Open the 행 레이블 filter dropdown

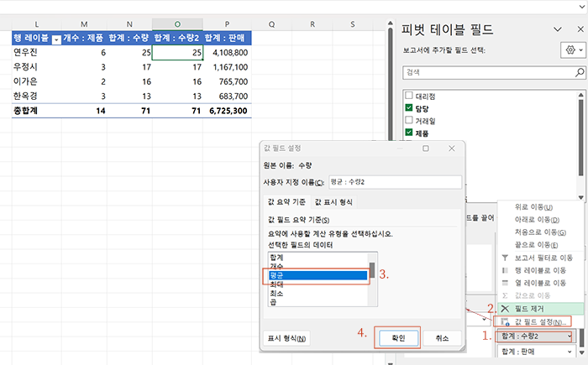click(x=56, y=39)
